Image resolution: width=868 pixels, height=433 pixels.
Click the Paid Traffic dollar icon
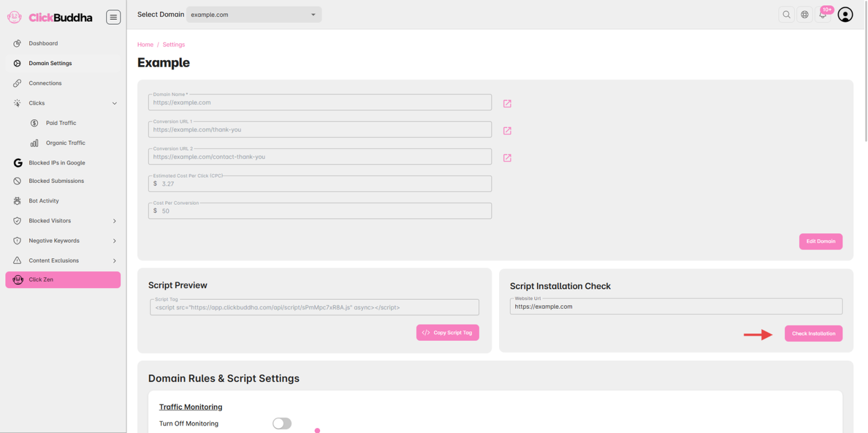[34, 123]
